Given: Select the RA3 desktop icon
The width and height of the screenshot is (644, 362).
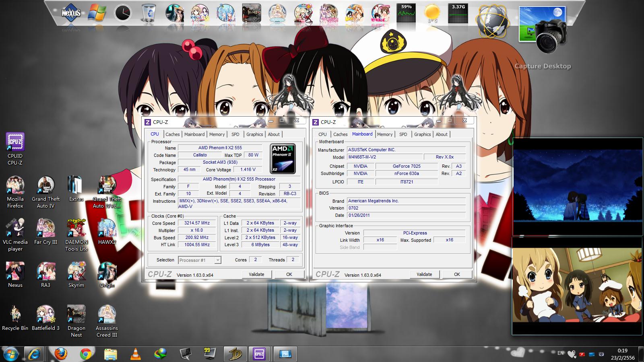Looking at the screenshot, I should (46, 275).
